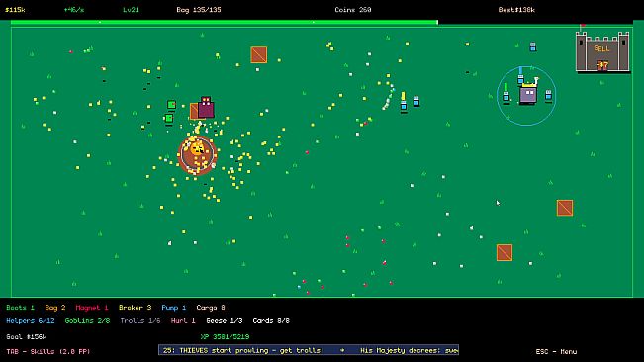Click the Broker 3 upgrade
The image size is (644, 362).
[x=136, y=308]
